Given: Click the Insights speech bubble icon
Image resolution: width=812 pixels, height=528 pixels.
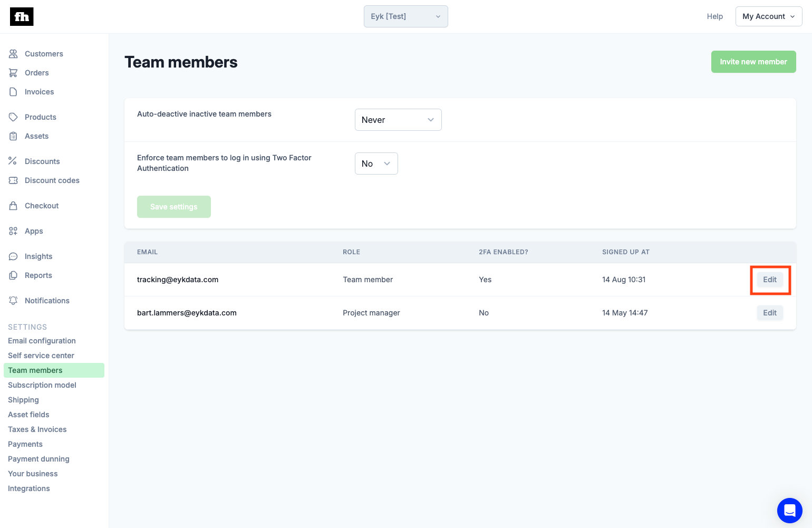Looking at the screenshot, I should click(13, 256).
